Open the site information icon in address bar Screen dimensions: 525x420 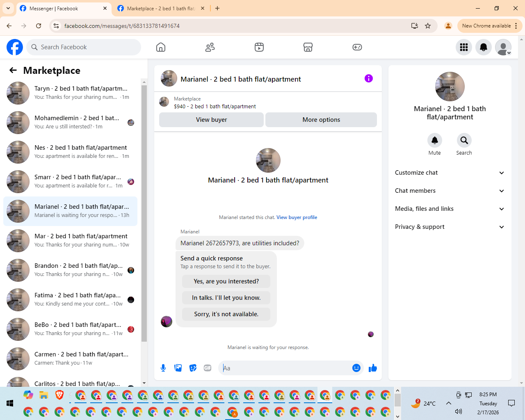56,26
